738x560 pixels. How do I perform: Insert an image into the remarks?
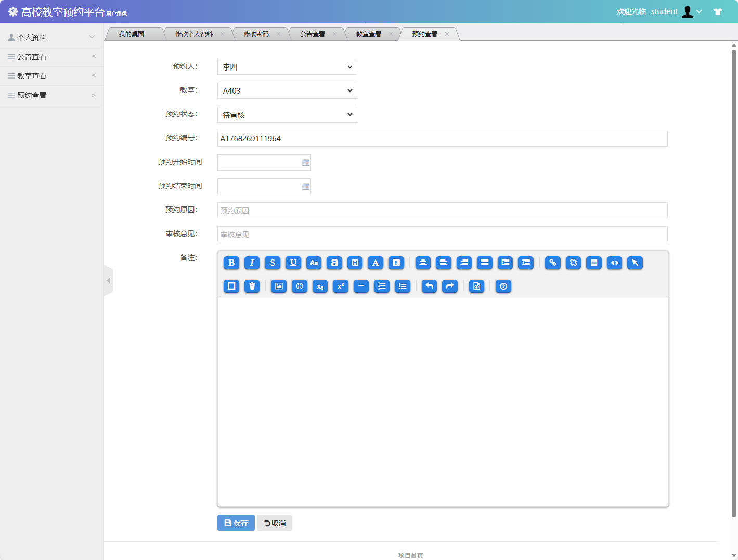(x=279, y=286)
